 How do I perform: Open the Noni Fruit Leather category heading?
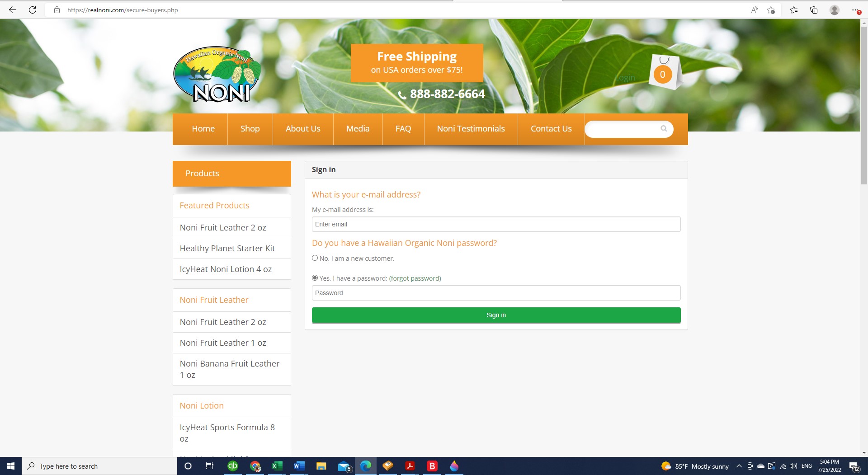tap(214, 300)
